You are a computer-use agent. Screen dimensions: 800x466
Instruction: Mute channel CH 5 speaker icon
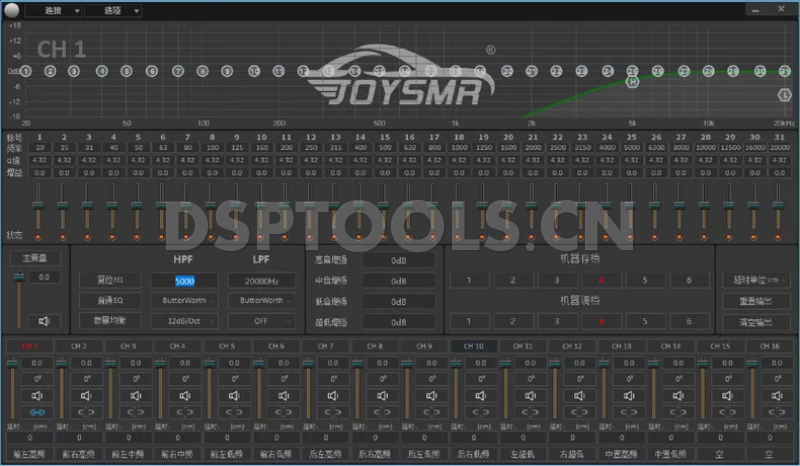234,396
